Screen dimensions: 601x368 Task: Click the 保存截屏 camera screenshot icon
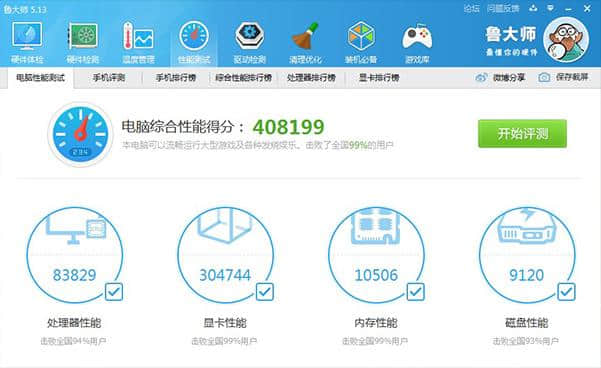click(544, 78)
